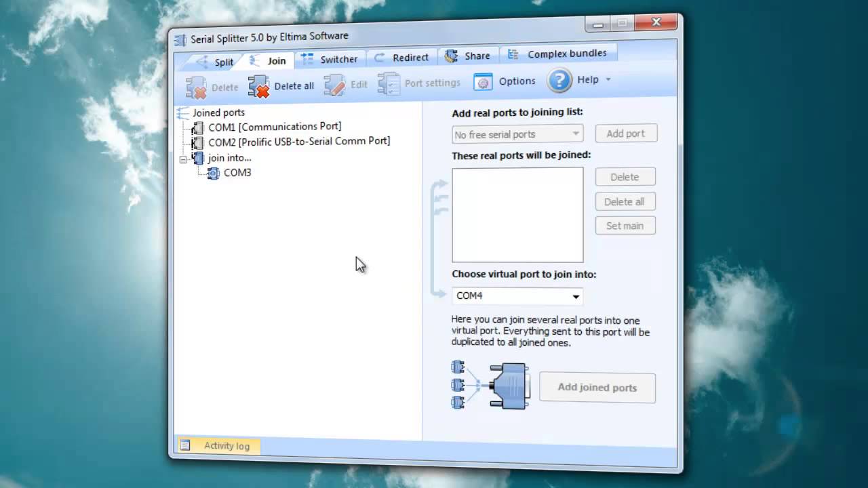Click the Delete all button beside ports list
The image size is (868, 488).
click(625, 201)
